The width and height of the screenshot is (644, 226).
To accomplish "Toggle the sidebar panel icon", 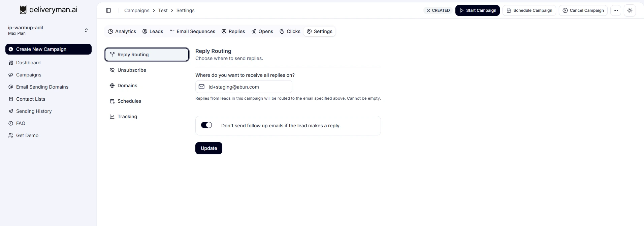I will [108, 10].
